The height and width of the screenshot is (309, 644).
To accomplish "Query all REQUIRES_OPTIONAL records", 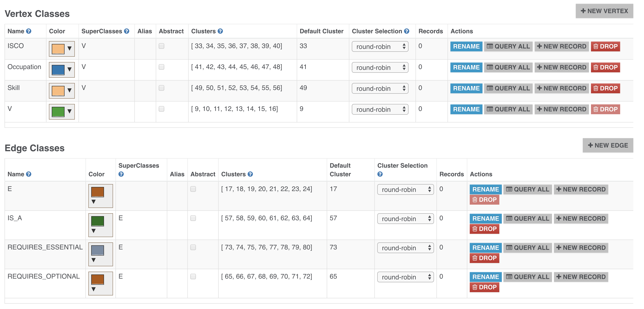I will coord(527,277).
